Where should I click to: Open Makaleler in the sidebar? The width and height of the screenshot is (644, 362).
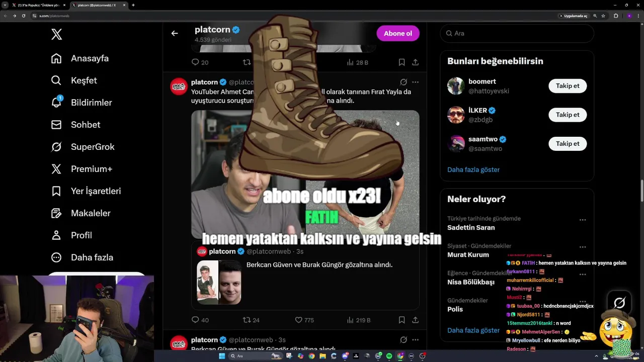pos(81,213)
